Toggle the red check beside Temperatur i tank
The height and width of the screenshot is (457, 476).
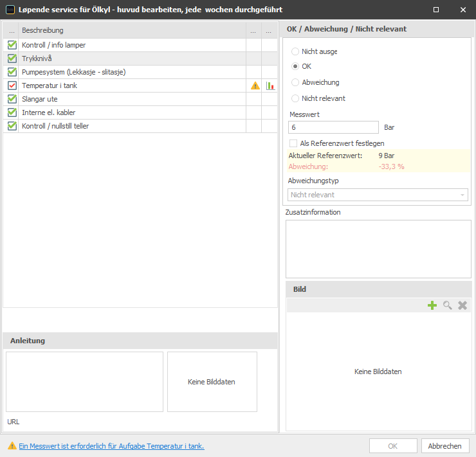(12, 85)
